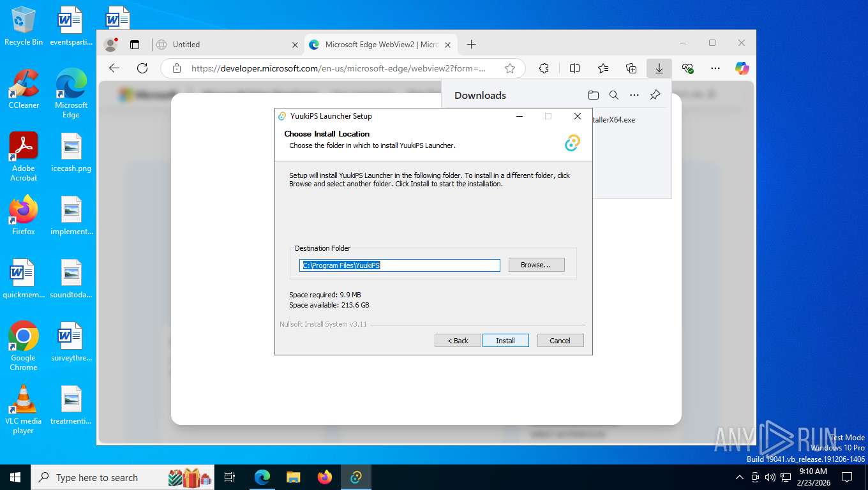Open File Explorer from the taskbar
The width and height of the screenshot is (868, 490).
pyautogui.click(x=294, y=477)
